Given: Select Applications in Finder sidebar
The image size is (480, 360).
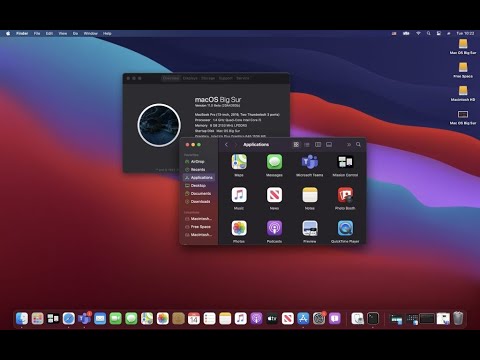Looking at the screenshot, I should (199, 177).
